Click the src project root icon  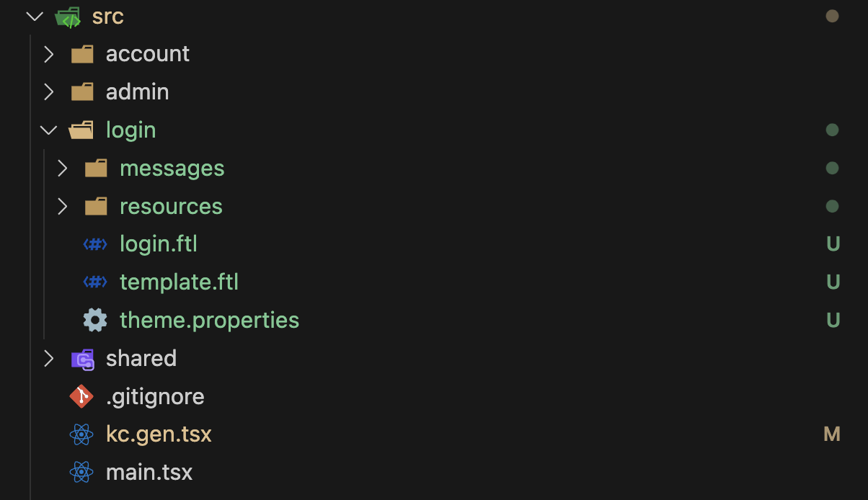67,16
